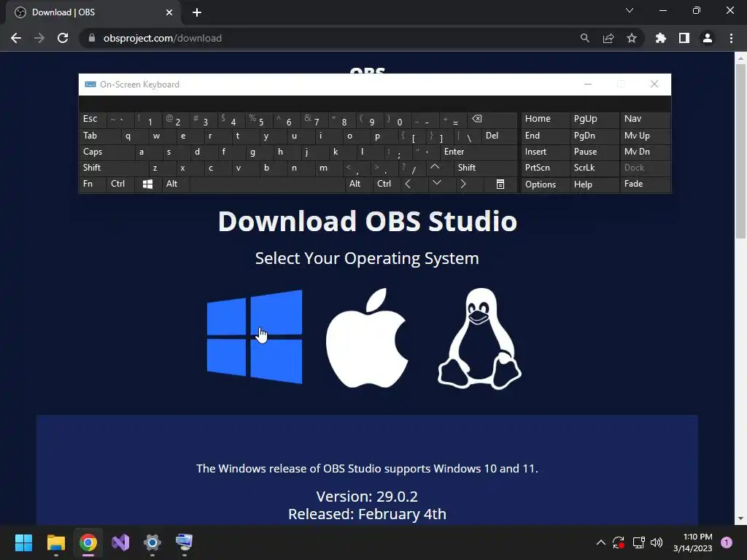Open File Explorer from the taskbar
The width and height of the screenshot is (747, 560).
55,542
